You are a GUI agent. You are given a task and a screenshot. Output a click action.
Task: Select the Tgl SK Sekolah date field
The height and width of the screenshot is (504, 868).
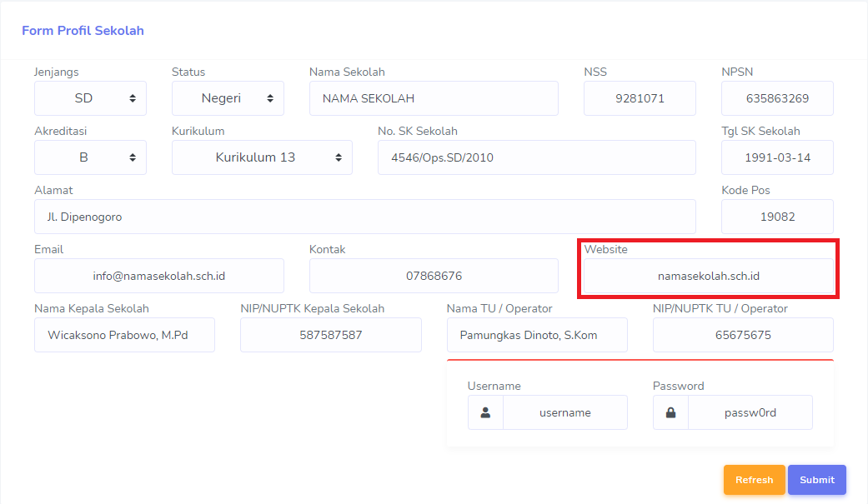(777, 157)
